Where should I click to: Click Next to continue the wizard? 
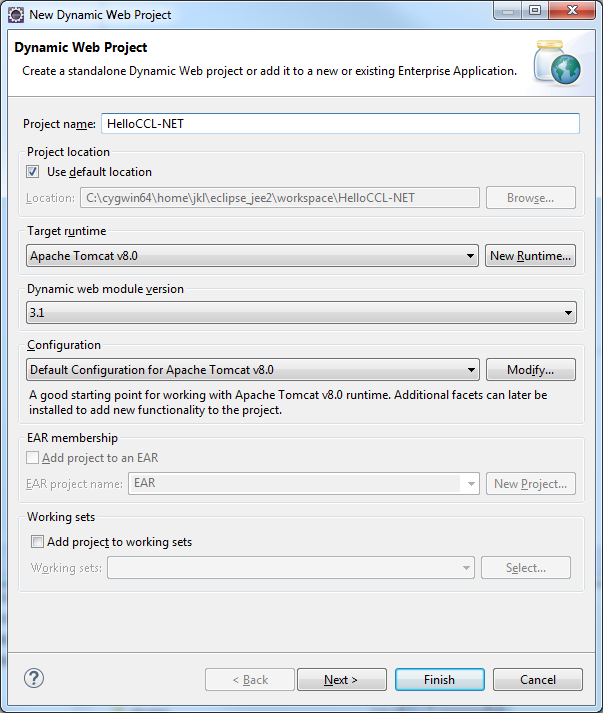pos(341,680)
